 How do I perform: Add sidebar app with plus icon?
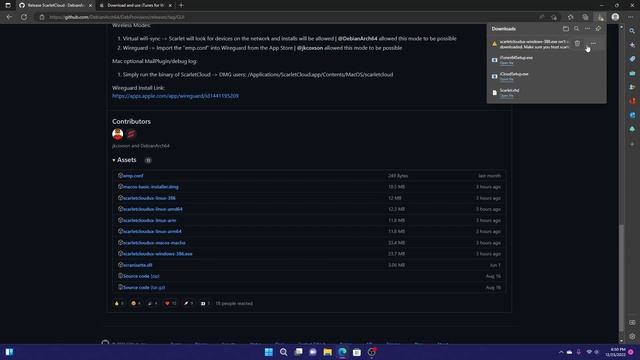[632, 144]
